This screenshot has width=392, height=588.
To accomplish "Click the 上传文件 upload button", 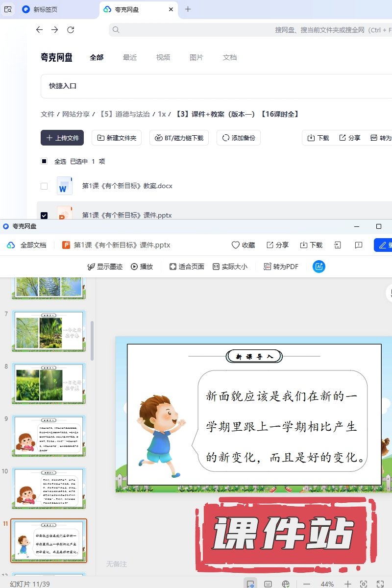I will click(x=62, y=138).
